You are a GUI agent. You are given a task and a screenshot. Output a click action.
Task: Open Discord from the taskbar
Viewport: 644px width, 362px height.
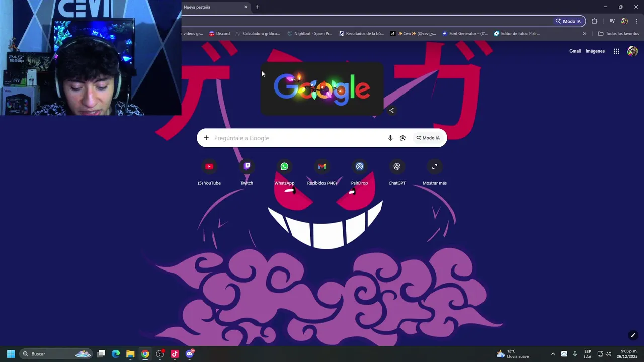[190, 354]
